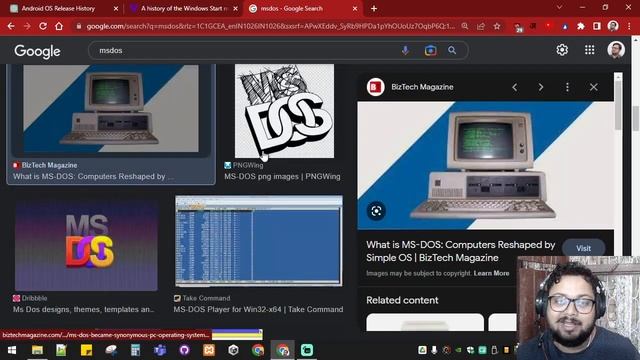Screen dimensions: 640x360
Task: Open Google account avatar
Action: pos(616,50)
